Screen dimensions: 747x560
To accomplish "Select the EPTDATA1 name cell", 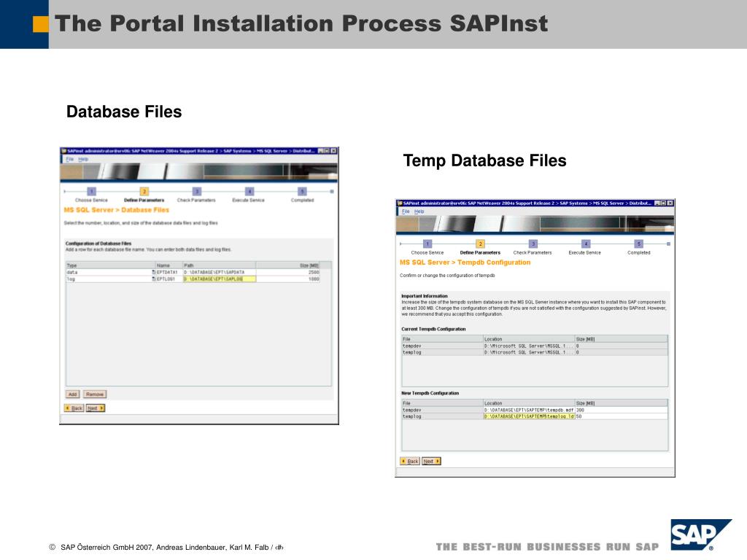I will (169, 273).
